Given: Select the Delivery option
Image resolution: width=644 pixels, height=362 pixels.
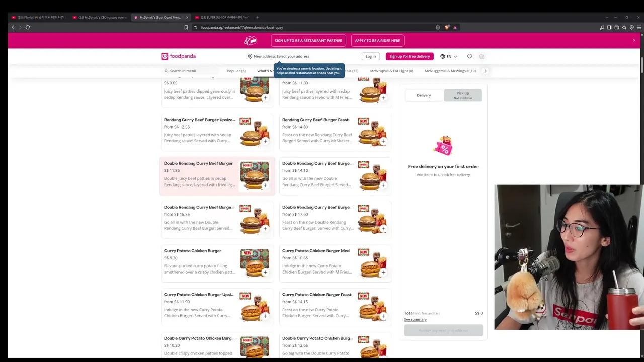Looking at the screenshot, I should coord(424,95).
